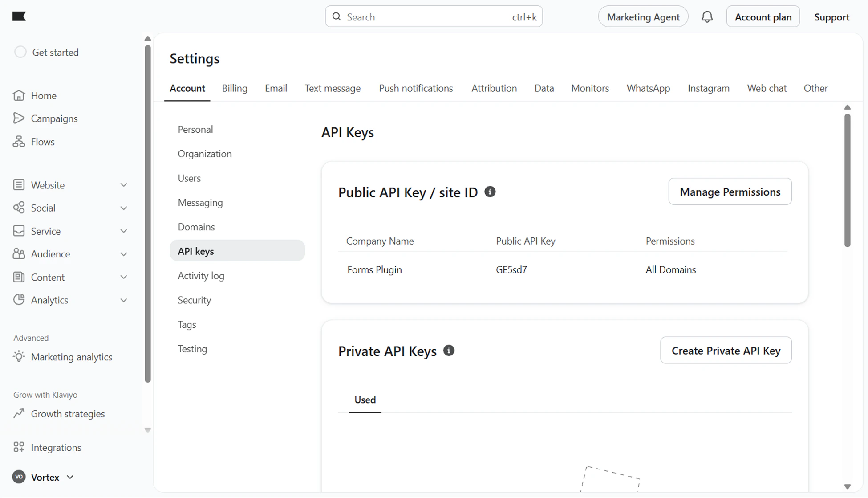
Task: Expand the Analytics menu chevron
Action: [x=124, y=300]
